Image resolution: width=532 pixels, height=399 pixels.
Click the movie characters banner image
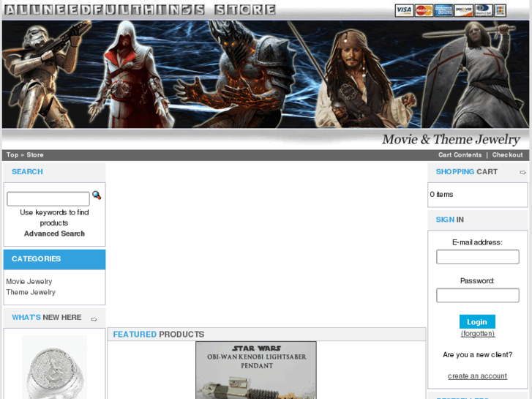266,74
